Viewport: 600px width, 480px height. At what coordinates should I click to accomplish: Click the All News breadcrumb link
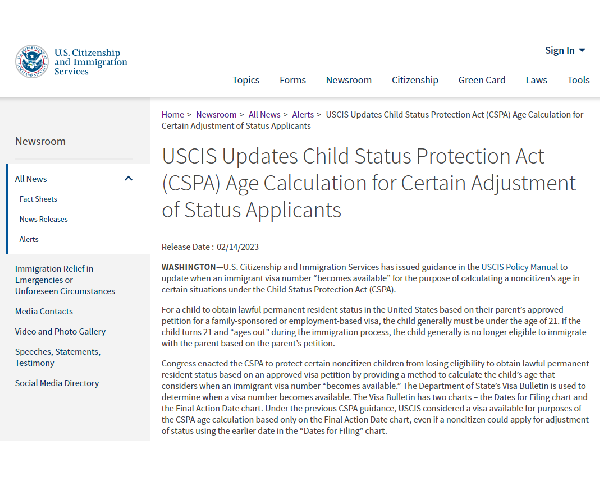pos(264,114)
